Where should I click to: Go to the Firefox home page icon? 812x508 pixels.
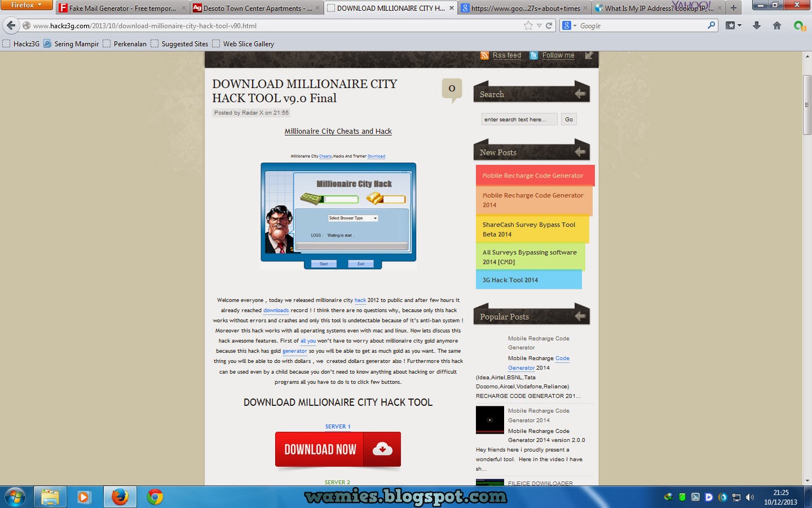pos(777,25)
